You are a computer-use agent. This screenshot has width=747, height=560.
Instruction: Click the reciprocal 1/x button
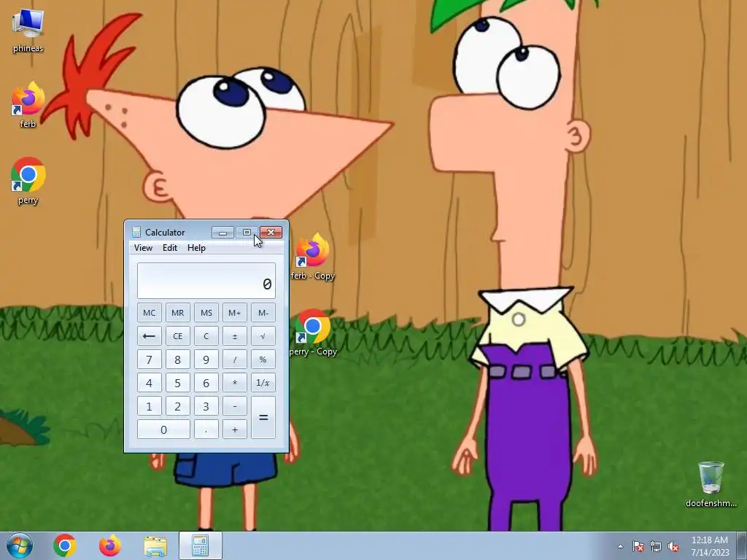(x=263, y=383)
